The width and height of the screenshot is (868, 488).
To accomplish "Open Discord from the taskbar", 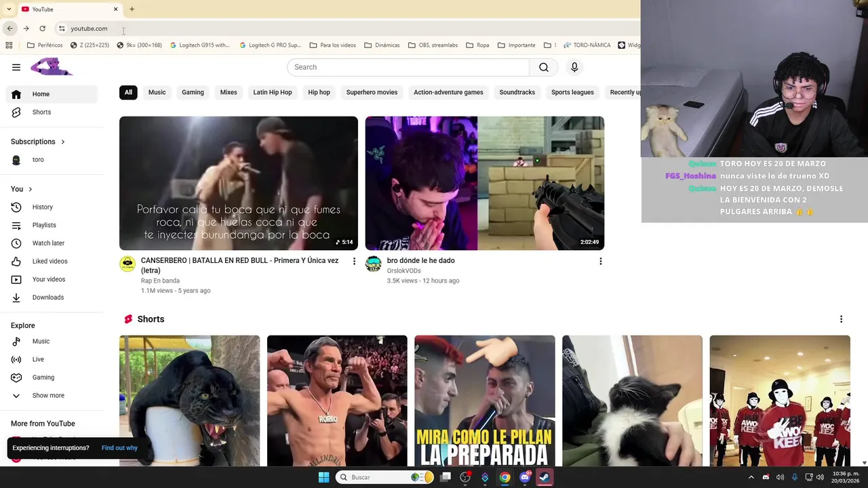I will pos(524,477).
